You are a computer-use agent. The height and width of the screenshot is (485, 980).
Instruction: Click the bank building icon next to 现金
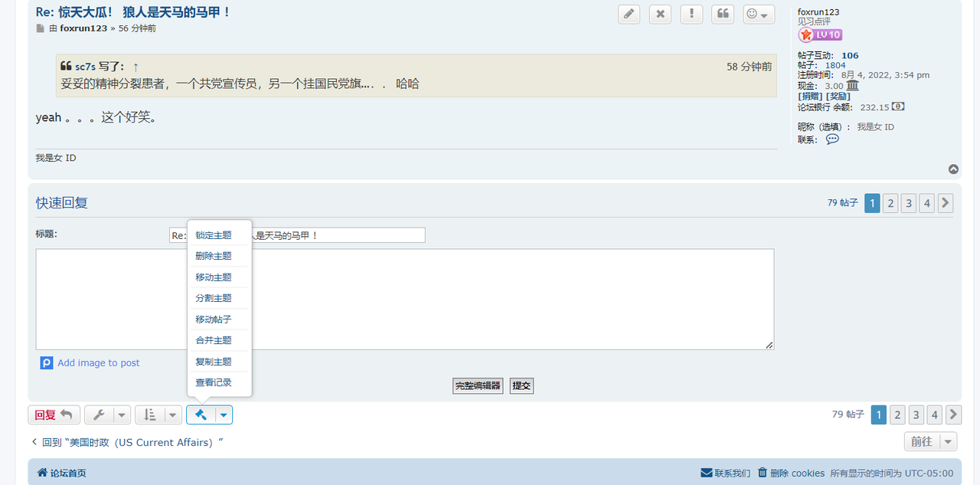point(853,85)
